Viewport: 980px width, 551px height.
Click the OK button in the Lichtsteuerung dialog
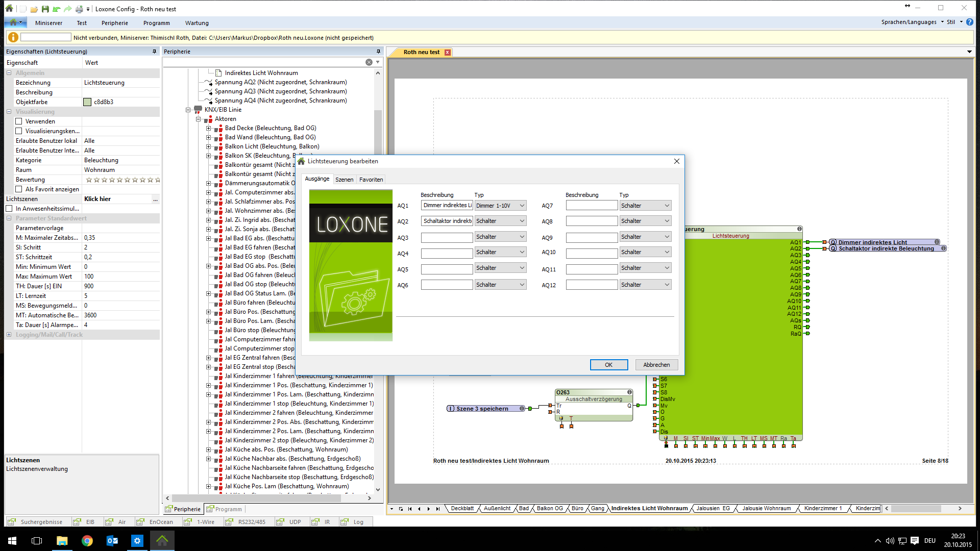point(608,365)
